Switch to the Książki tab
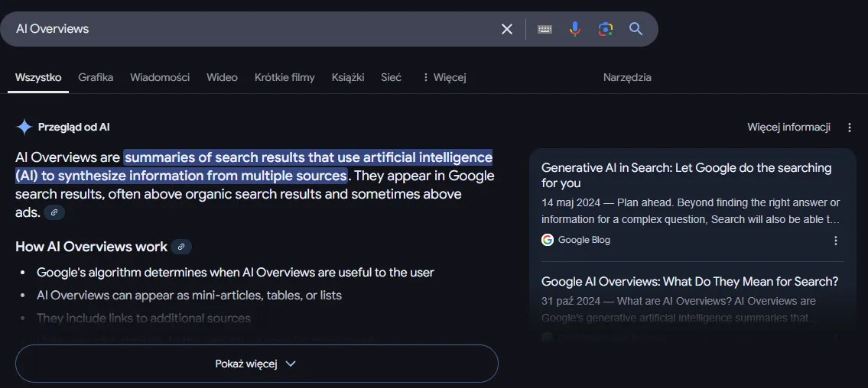Image resolution: width=868 pixels, height=388 pixels. [x=348, y=77]
